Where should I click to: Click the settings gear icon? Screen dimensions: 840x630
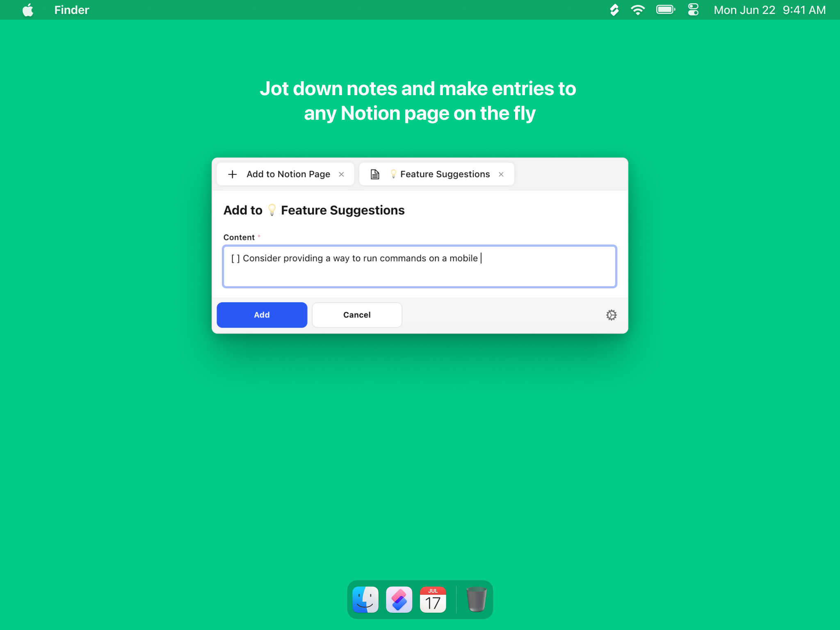[611, 315]
